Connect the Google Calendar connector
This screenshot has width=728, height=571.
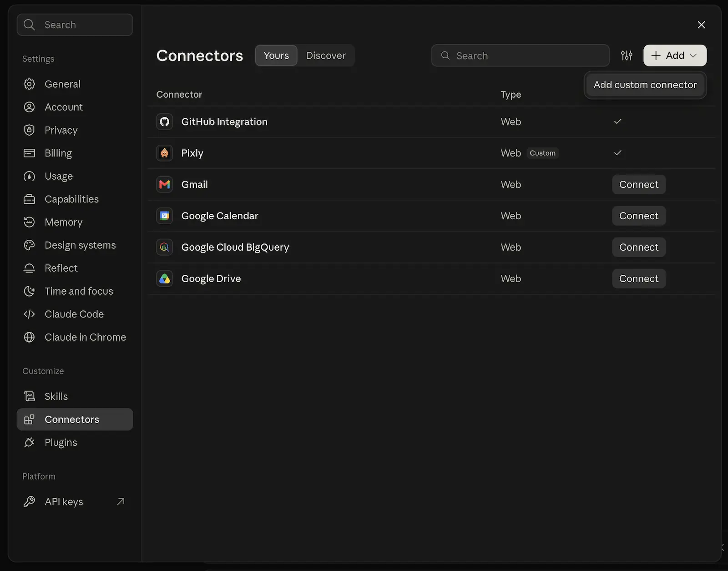pyautogui.click(x=639, y=216)
